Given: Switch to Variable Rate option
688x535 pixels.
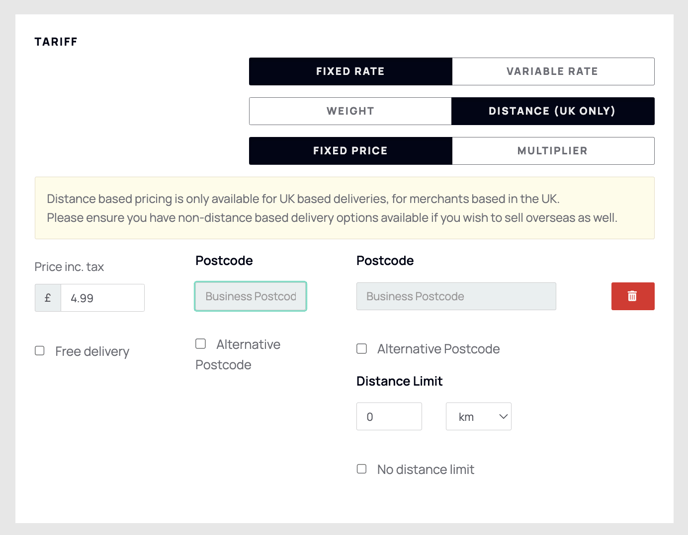Looking at the screenshot, I should click(552, 71).
